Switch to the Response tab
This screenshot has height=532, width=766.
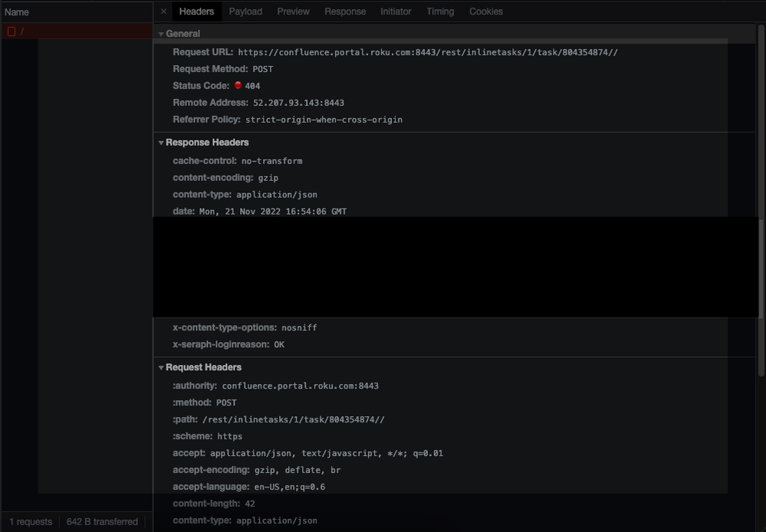(345, 11)
